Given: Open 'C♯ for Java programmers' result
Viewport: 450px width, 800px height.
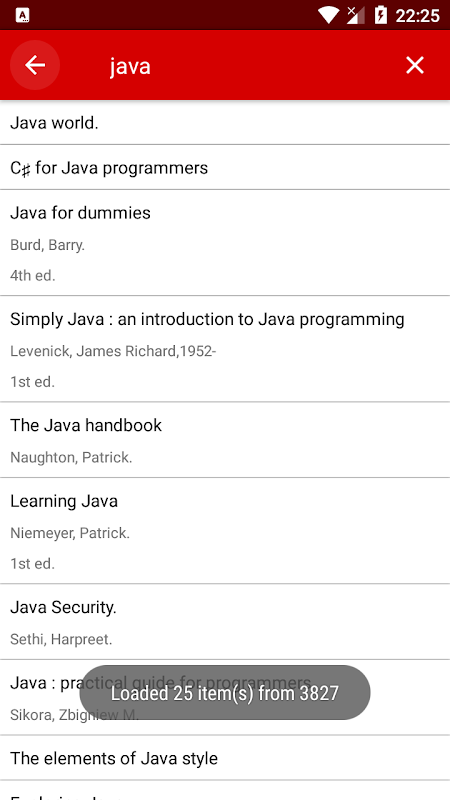Looking at the screenshot, I should coord(225,167).
